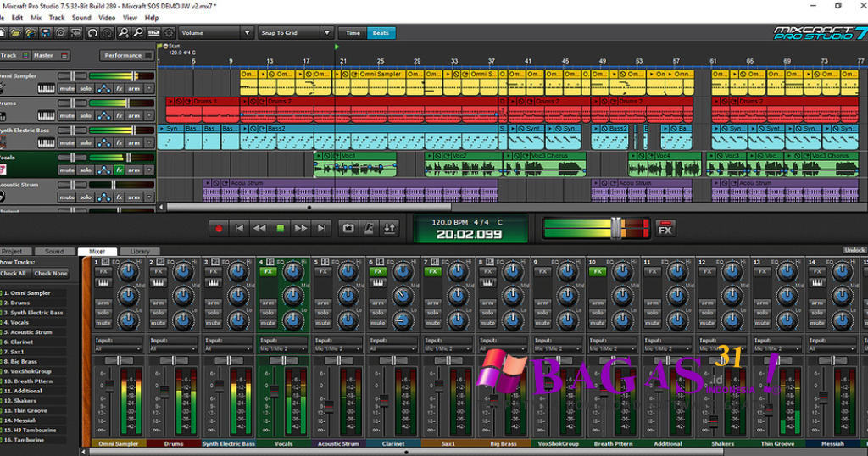Mute the Omni Sampler track

[x=67, y=88]
